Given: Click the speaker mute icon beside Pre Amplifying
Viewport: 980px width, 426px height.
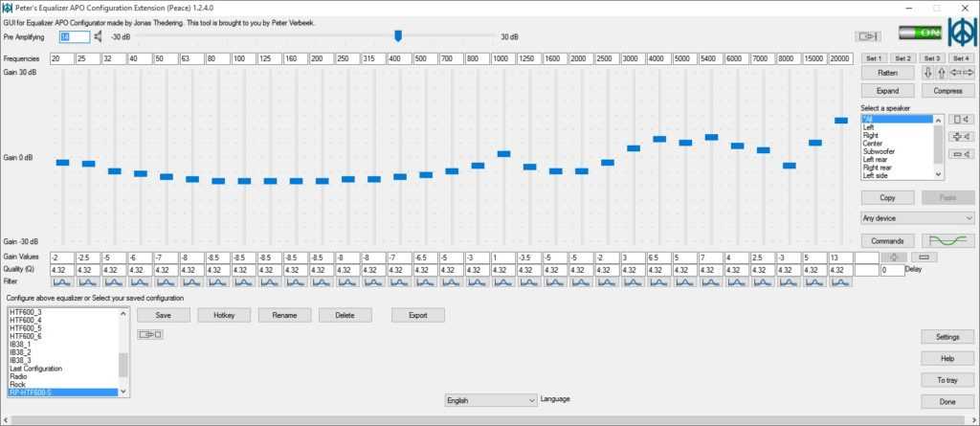Looking at the screenshot, I should tap(99, 36).
